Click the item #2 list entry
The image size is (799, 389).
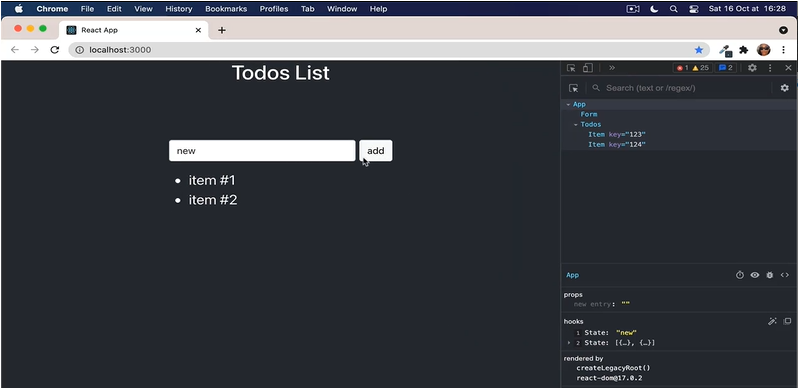point(213,200)
